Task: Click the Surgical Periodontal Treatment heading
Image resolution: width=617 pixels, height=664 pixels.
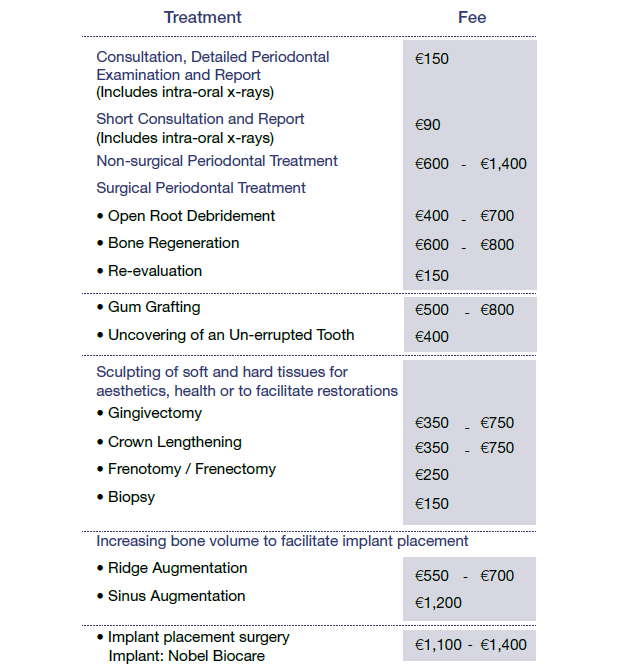Action: click(x=201, y=188)
